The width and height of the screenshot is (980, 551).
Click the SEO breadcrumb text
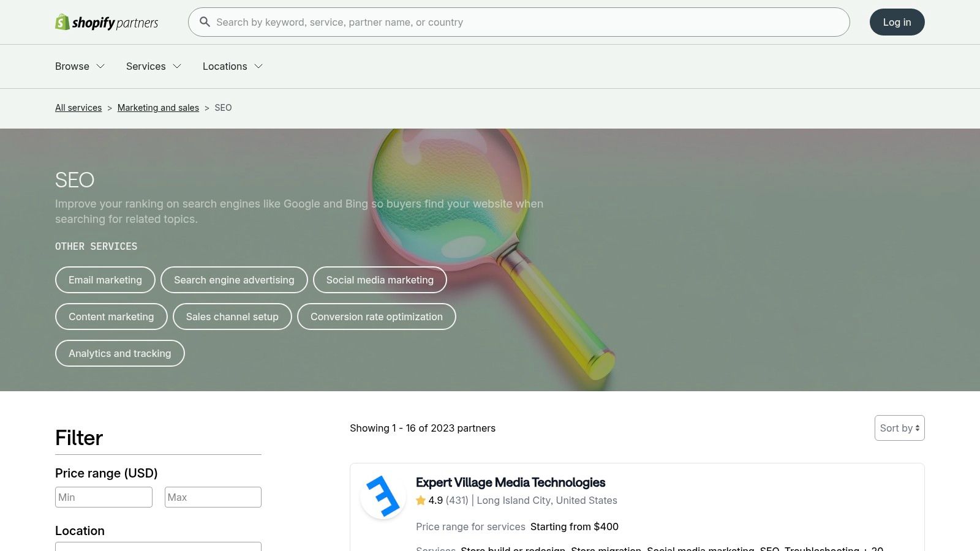[x=223, y=108]
